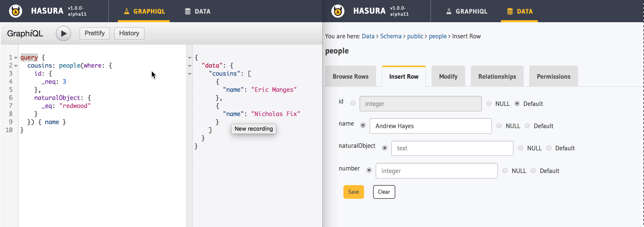Select the DATA tab in the right window
644x227 pixels.
[x=519, y=11]
